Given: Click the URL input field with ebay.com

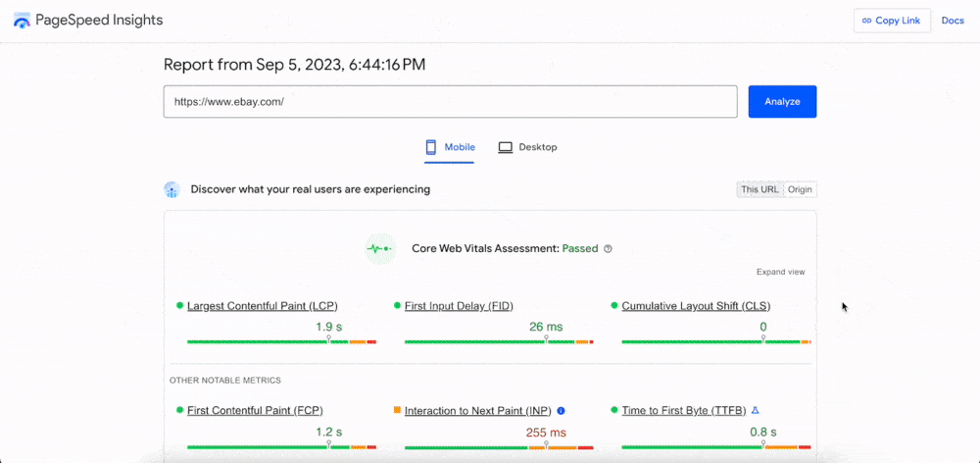Looking at the screenshot, I should pos(450,101).
